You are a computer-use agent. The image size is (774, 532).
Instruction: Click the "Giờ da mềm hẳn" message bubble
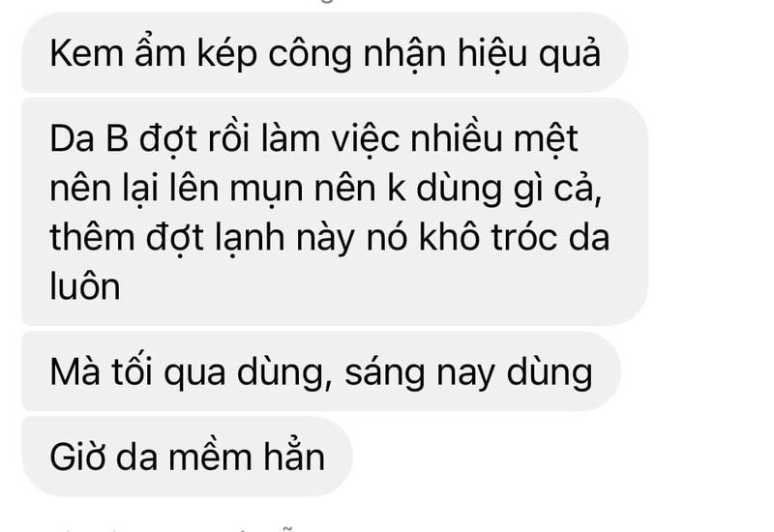[x=187, y=457]
